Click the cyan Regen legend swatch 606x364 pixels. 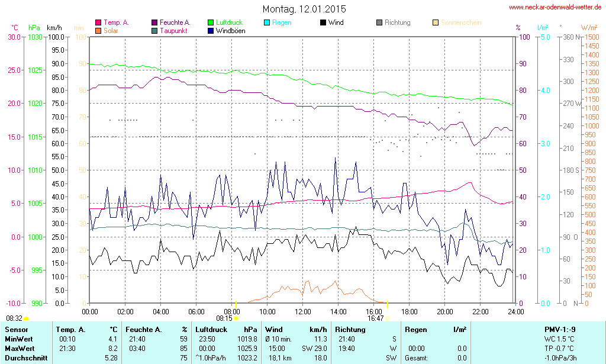click(267, 23)
